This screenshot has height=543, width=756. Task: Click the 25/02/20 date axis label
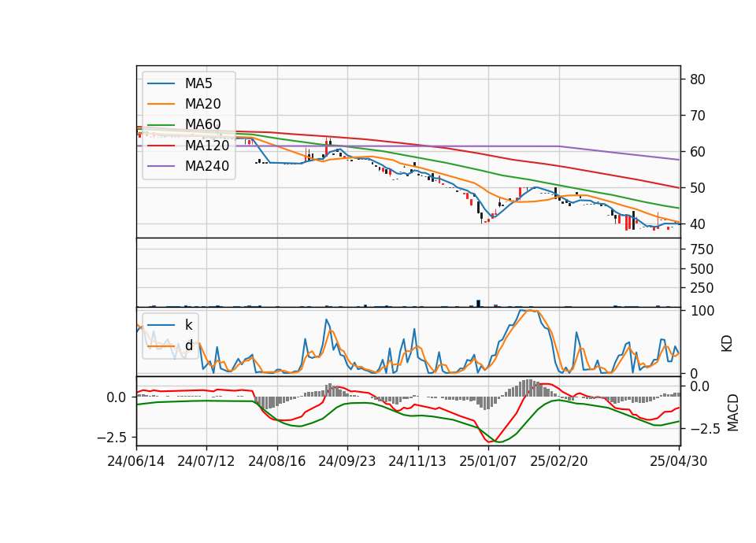tap(559, 461)
